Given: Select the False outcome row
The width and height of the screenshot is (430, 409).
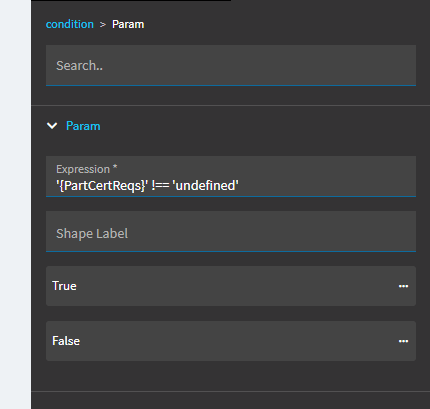Looking at the screenshot, I should pyautogui.click(x=231, y=341).
